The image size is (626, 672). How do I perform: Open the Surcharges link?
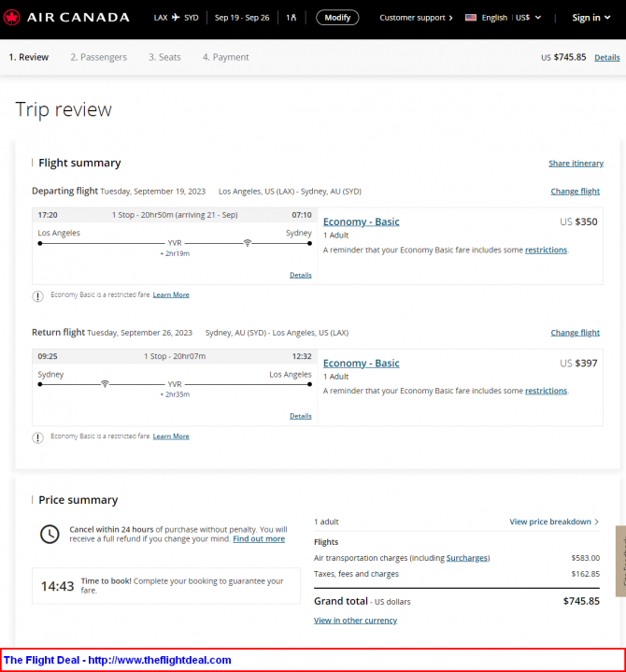pos(467,558)
